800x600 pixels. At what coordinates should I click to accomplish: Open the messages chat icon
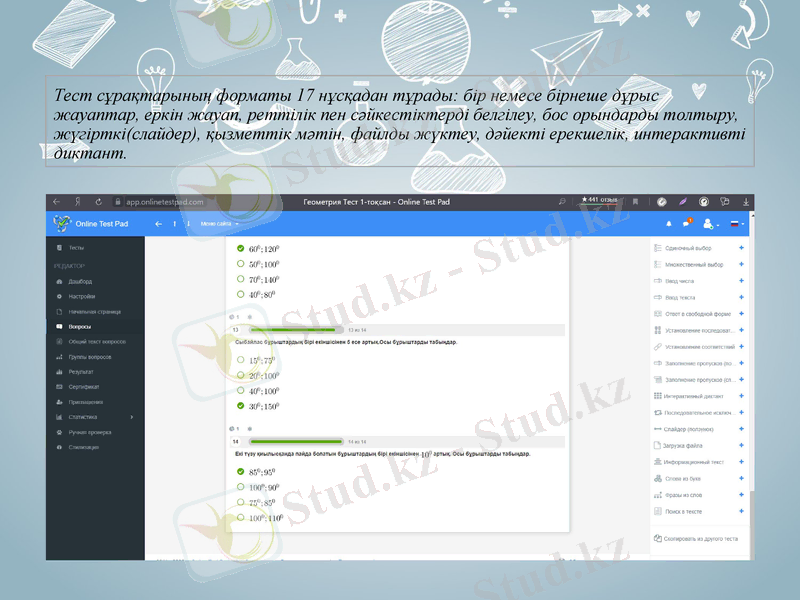(688, 223)
